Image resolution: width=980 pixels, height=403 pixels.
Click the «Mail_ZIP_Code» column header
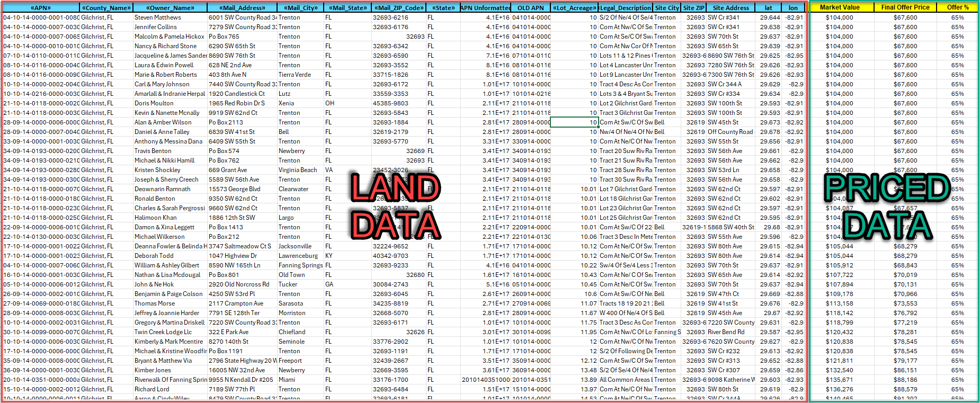click(399, 8)
